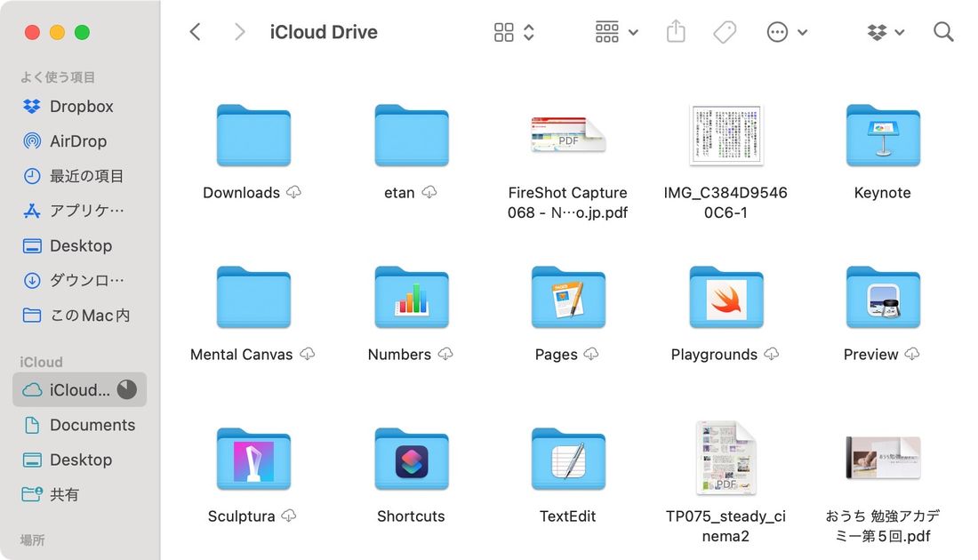Open the view style up-down selector
978x560 pixels.
pyautogui.click(x=529, y=32)
